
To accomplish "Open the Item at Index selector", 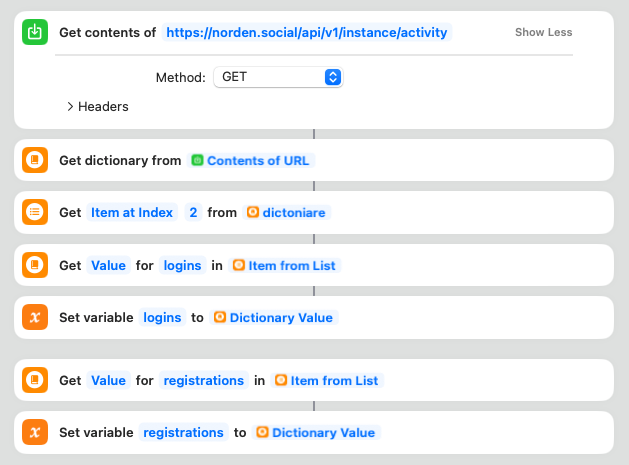I will (x=131, y=212).
